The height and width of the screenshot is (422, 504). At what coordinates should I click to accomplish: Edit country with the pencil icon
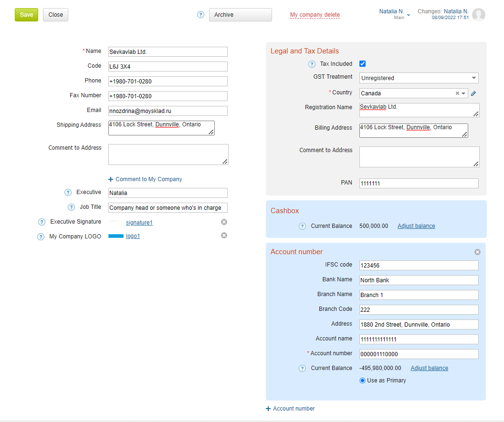[x=473, y=93]
